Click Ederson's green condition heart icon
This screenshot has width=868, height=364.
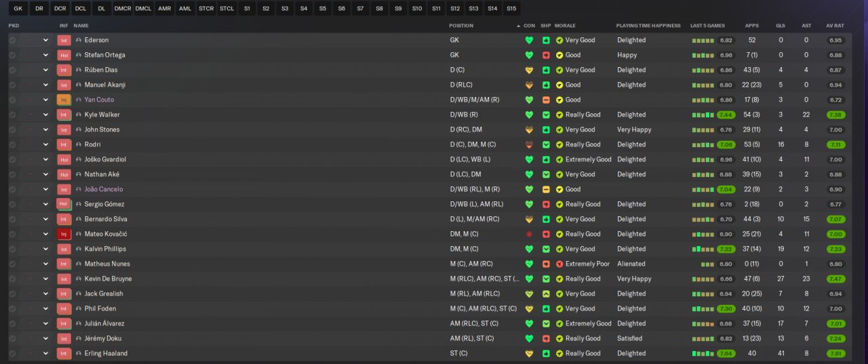tap(529, 40)
